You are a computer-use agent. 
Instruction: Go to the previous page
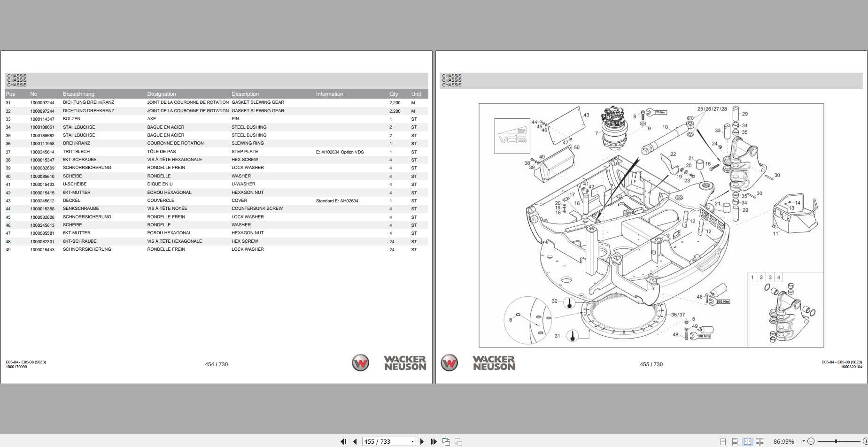click(x=355, y=441)
